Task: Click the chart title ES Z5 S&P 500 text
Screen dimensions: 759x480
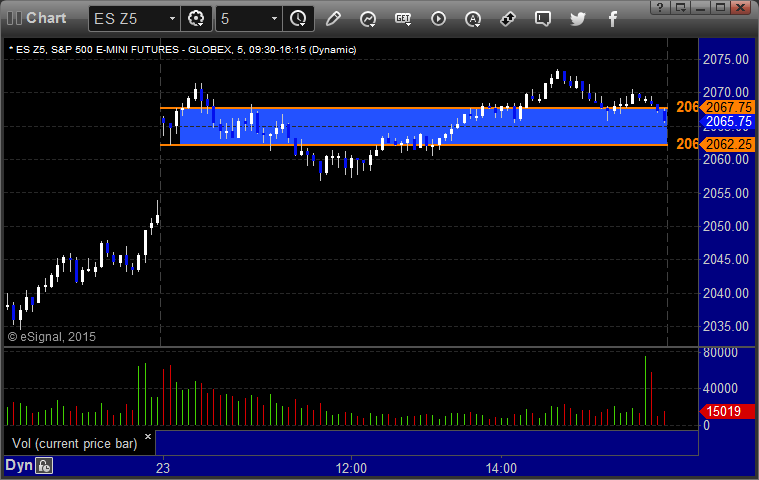Action: [x=183, y=49]
